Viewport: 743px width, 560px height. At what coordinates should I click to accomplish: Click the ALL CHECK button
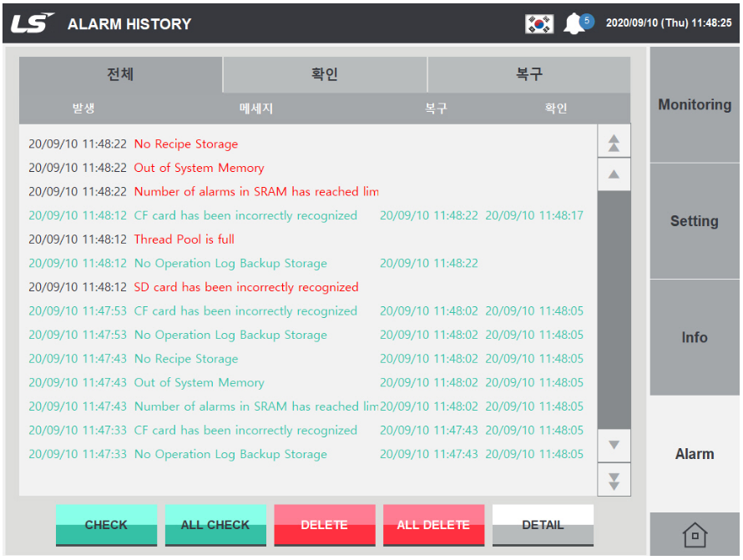215,525
